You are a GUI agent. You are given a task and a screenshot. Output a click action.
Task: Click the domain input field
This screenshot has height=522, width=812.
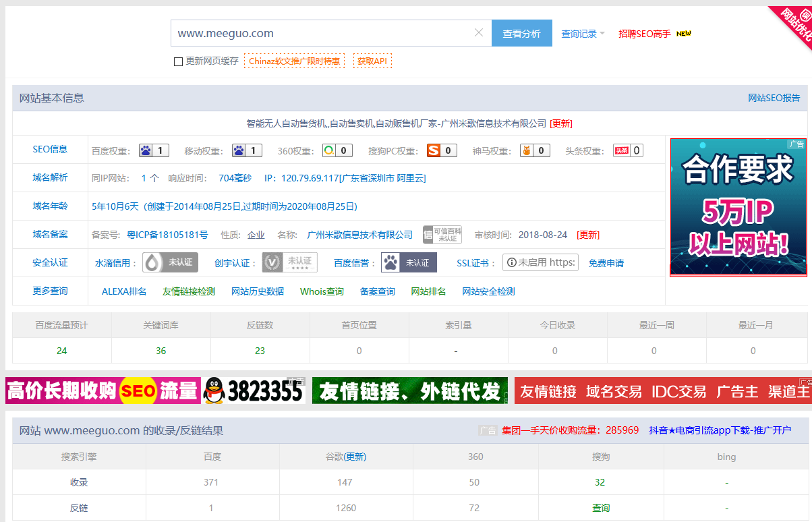pyautogui.click(x=331, y=33)
